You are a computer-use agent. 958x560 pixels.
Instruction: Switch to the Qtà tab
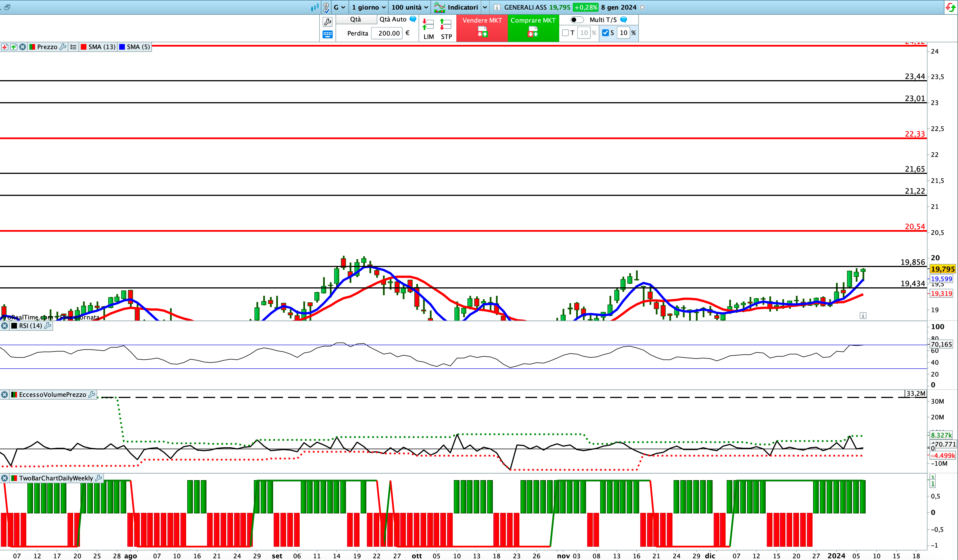356,19
